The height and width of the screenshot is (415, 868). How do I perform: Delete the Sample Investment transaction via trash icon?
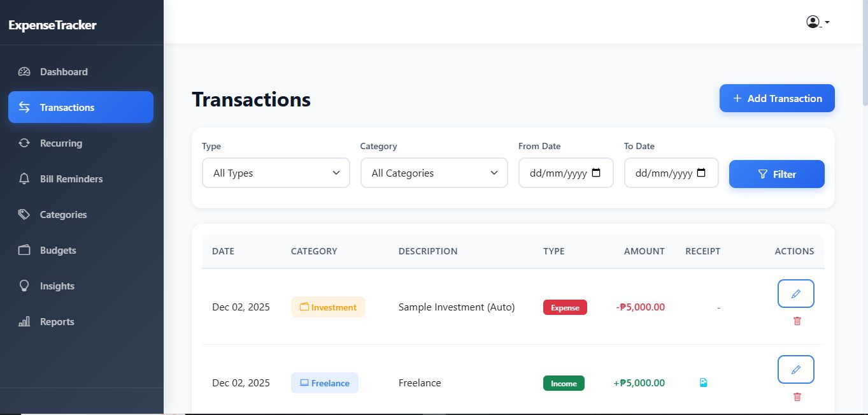click(x=797, y=321)
